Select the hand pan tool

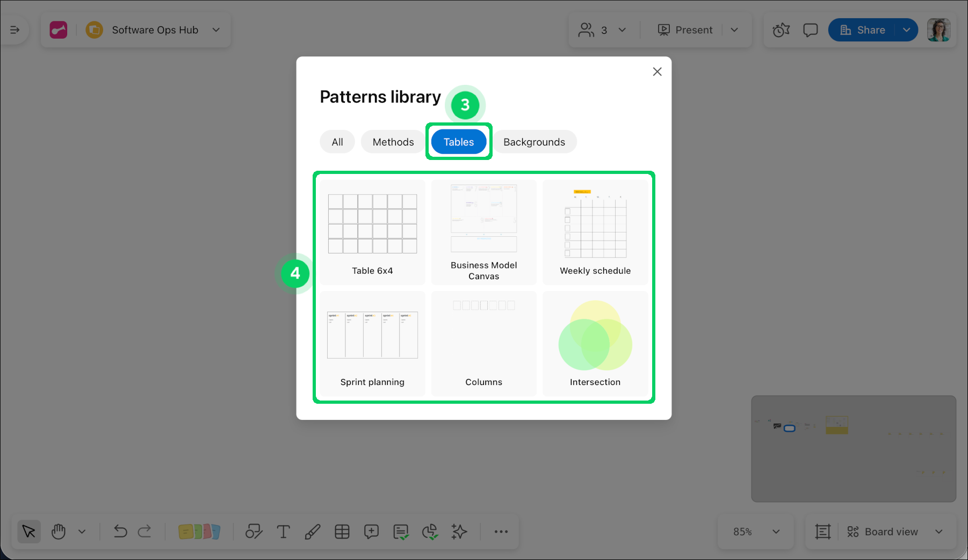coord(59,532)
